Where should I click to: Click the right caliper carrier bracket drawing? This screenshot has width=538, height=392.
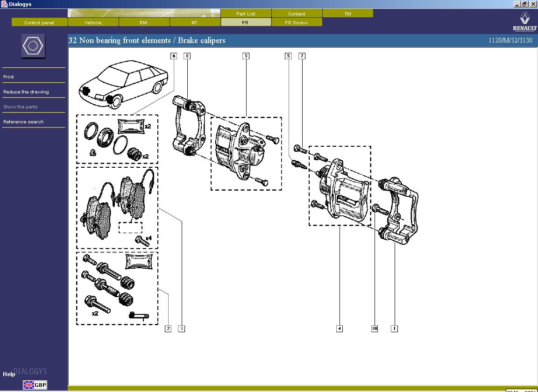[399, 211]
